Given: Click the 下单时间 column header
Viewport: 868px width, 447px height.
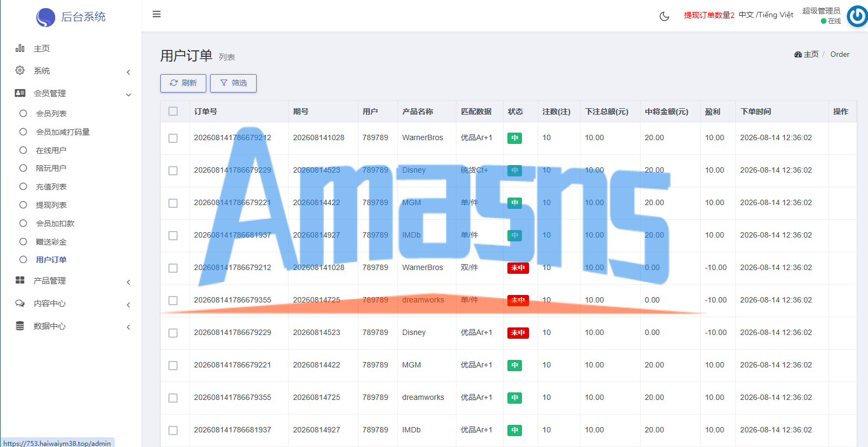Looking at the screenshot, I should pyautogui.click(x=756, y=111).
